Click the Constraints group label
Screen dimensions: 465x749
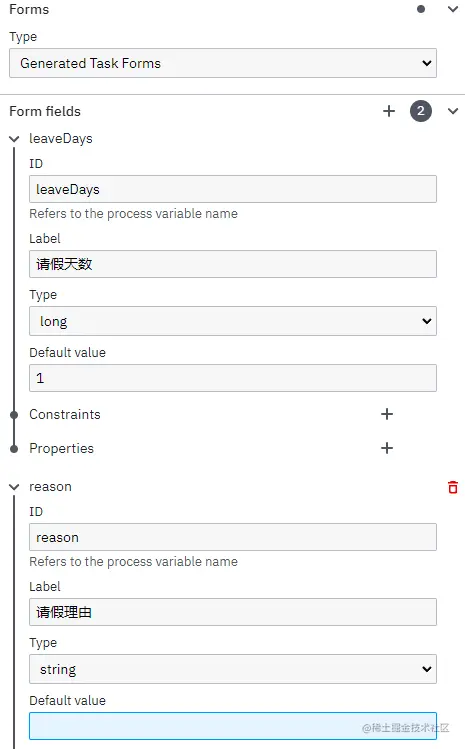(x=65, y=414)
